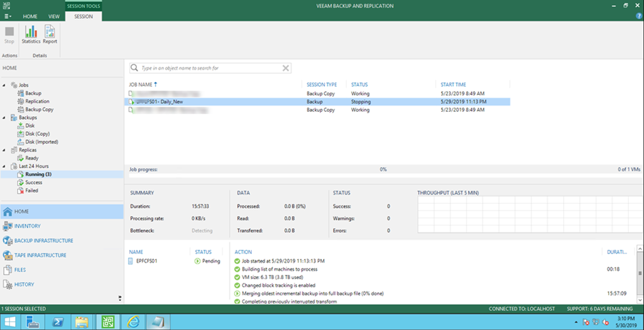Select Replication under Jobs
This screenshot has width=644, height=330.
pyautogui.click(x=37, y=101)
